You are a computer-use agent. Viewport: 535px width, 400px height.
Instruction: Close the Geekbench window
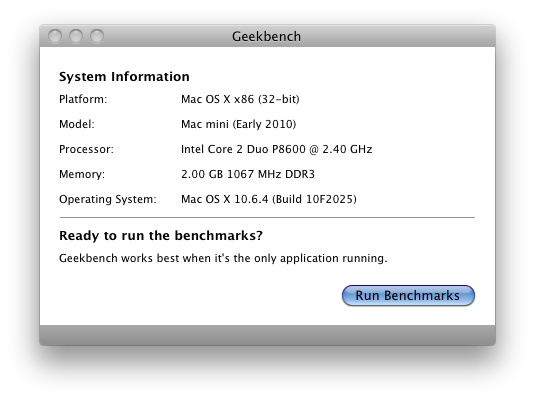(55, 36)
